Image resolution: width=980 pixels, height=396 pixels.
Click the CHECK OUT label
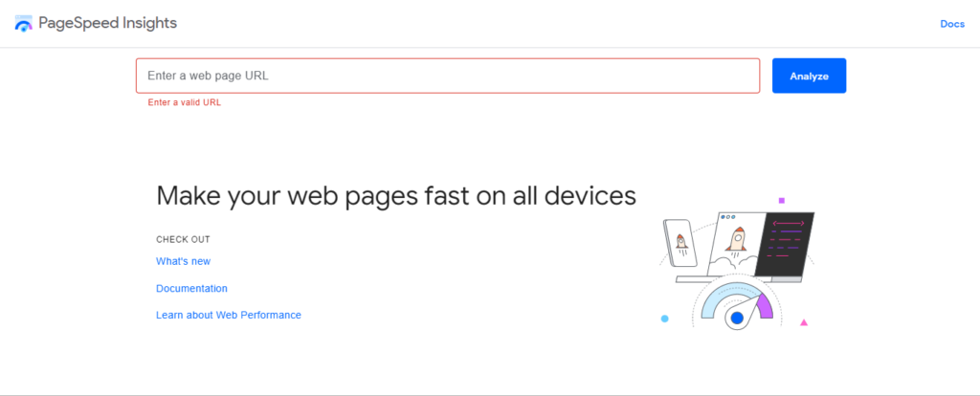click(x=183, y=239)
